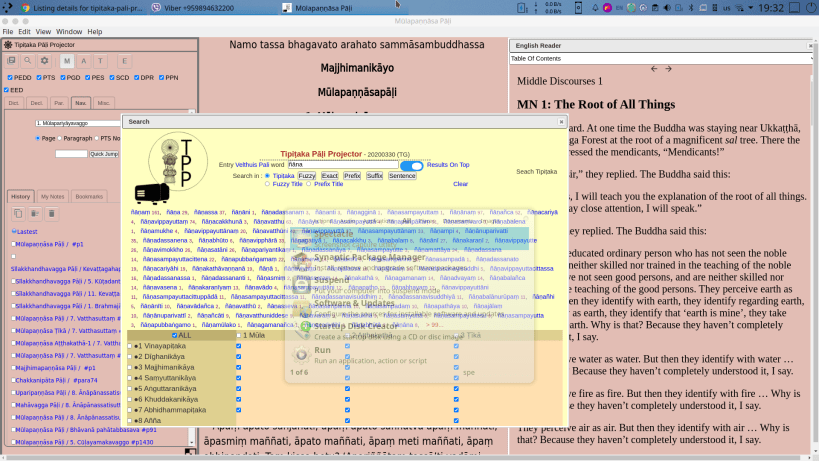Uncheck the PTS dictionary checkbox

click(x=39, y=78)
